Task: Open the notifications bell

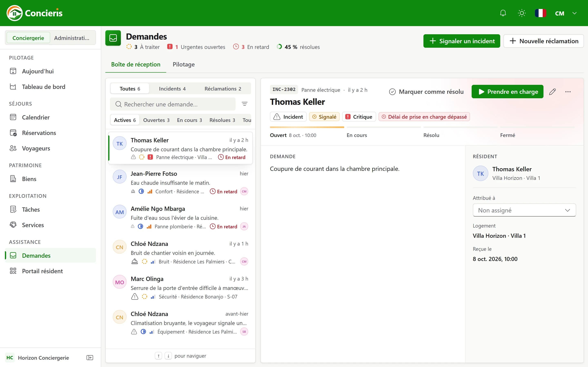Action: (x=503, y=13)
